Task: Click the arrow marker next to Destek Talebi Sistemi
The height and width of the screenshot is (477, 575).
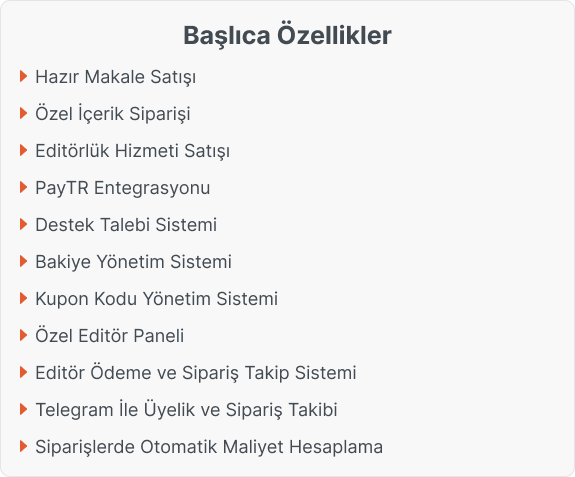Action: (23, 224)
